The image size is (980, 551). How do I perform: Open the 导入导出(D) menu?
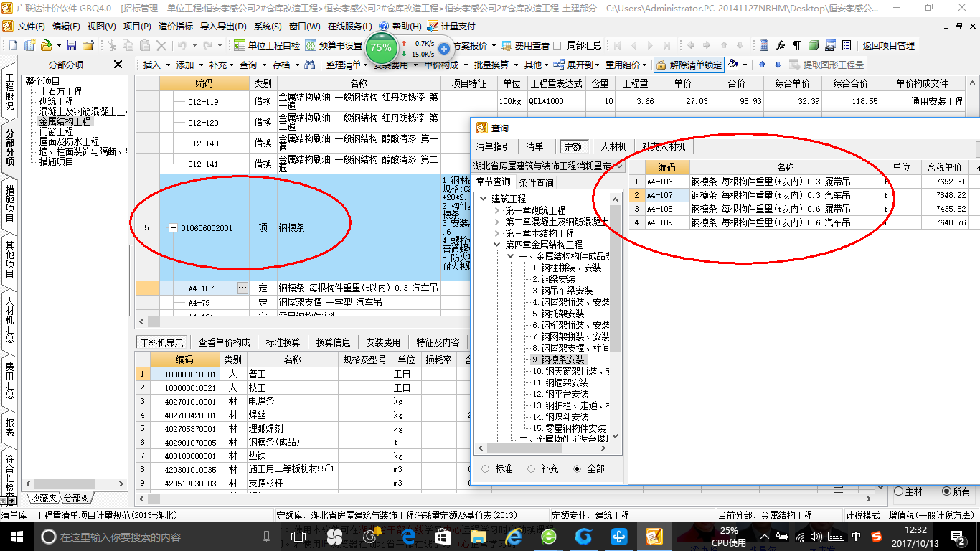[223, 26]
